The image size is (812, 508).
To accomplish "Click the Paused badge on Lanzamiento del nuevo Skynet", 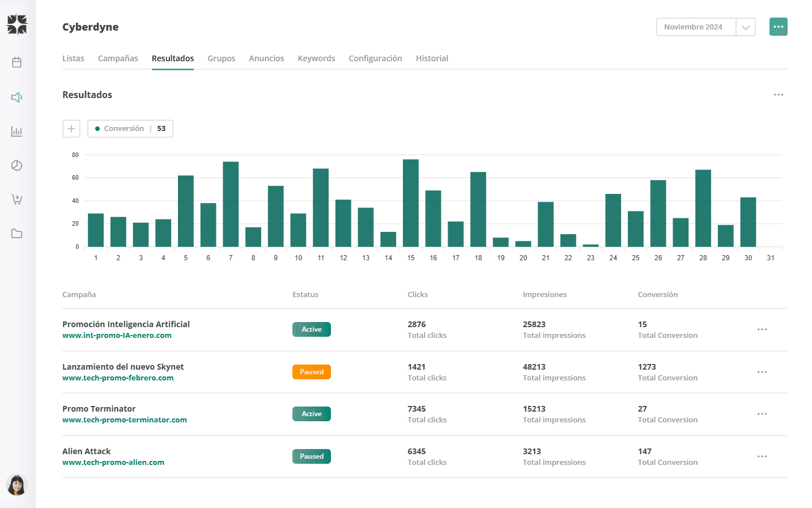I will coord(311,372).
